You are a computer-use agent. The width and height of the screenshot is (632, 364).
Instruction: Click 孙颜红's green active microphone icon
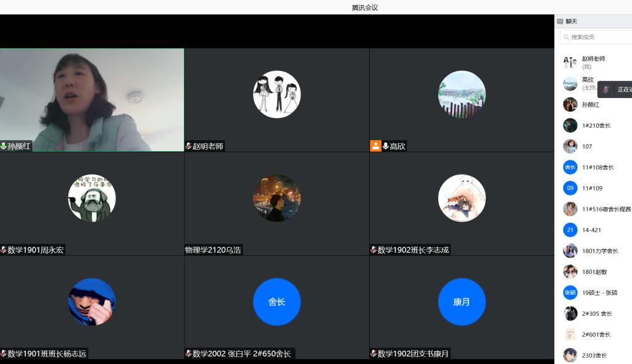4,146
